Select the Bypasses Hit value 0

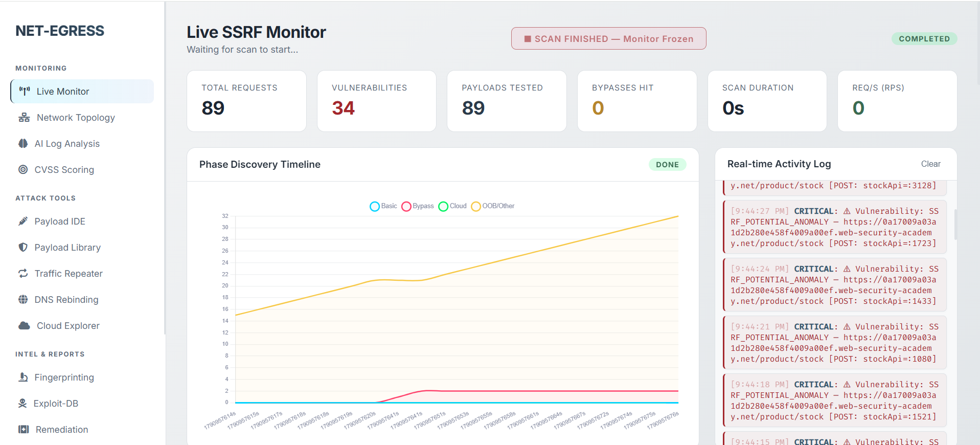pyautogui.click(x=598, y=108)
